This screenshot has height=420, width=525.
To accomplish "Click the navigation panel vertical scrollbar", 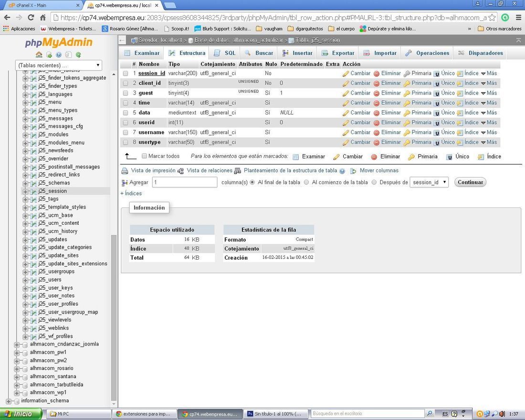I will 114,318.
